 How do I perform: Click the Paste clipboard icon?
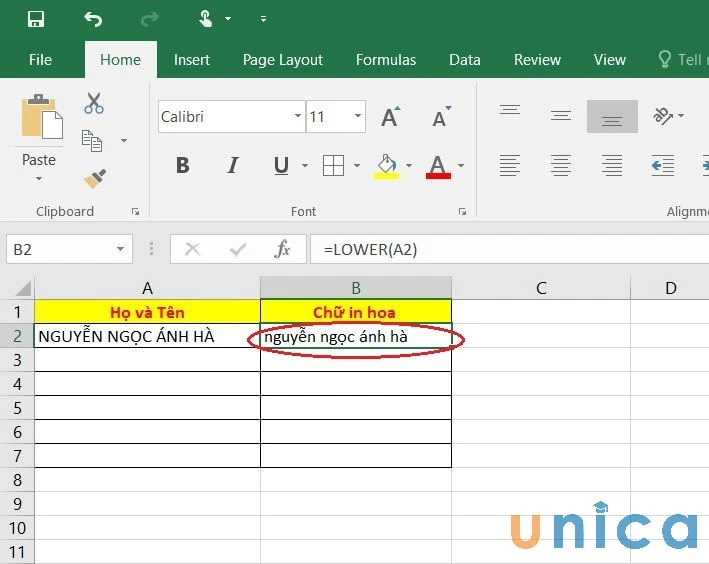tap(42, 117)
